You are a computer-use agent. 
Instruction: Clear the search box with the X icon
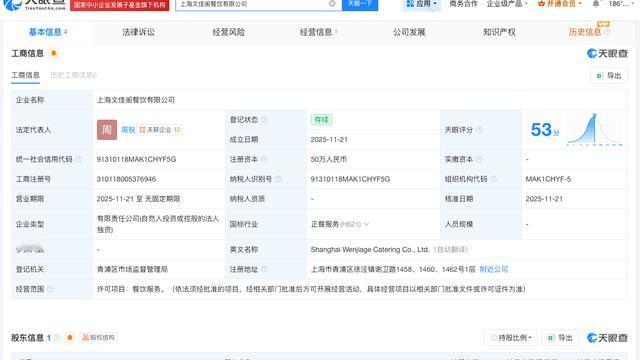click(332, 4)
